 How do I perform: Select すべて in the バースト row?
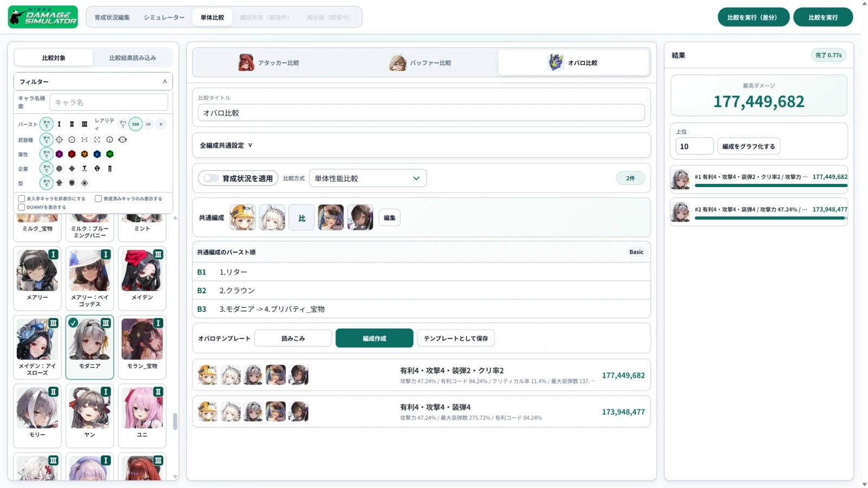(47, 124)
